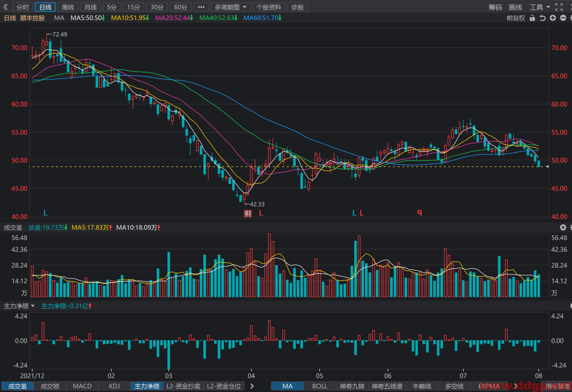Toggle the 主力净额 indicator tab
572x392 pixels.
point(147,386)
